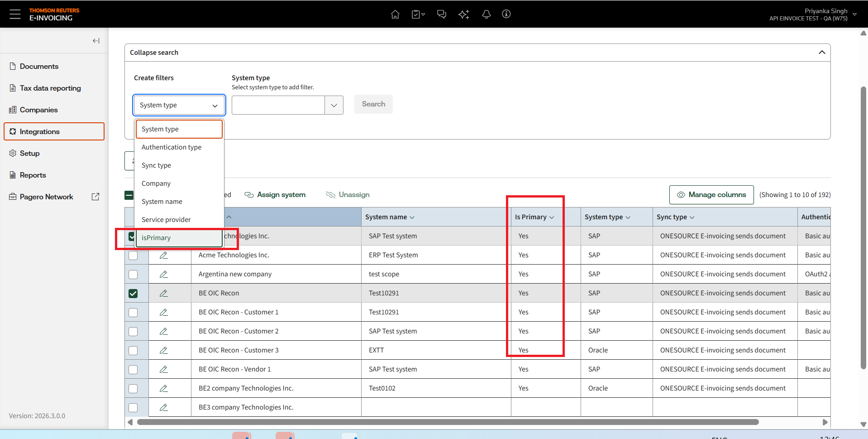The height and width of the screenshot is (439, 868).
Task: Choose Service provider filter option
Action: (x=179, y=220)
